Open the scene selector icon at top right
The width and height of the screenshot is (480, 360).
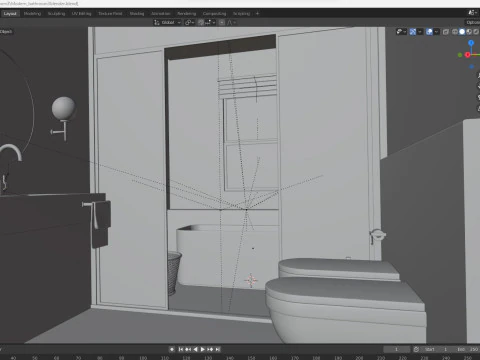click(471, 13)
